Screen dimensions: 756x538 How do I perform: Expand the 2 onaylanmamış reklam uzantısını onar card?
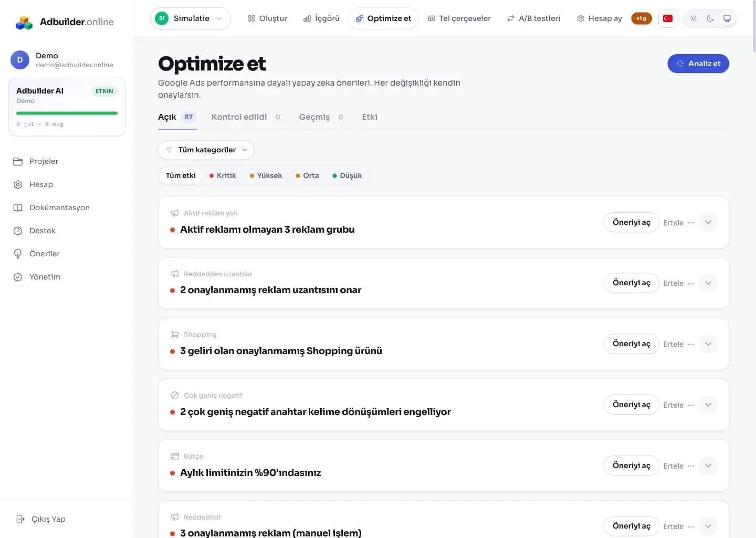708,283
